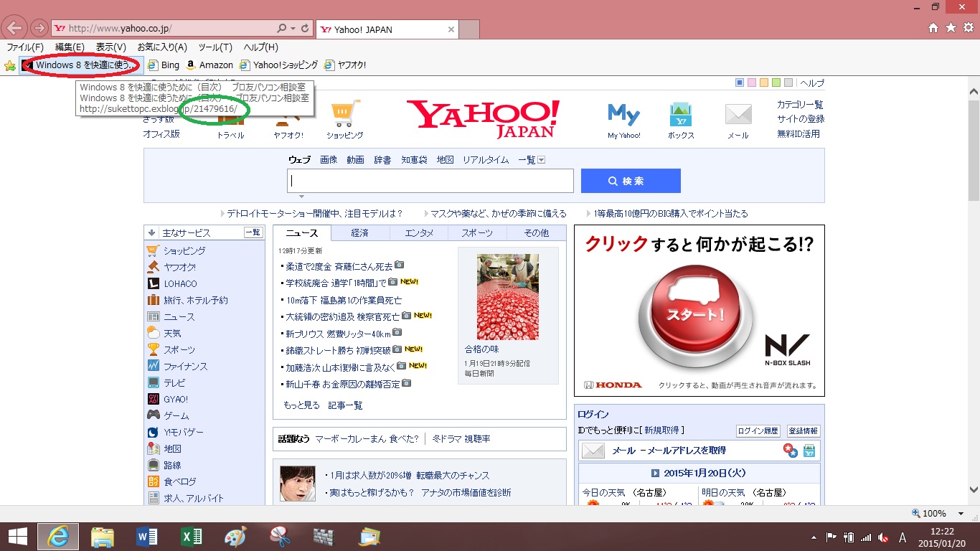980x551 pixels.
Task: Click inside the Yahoo search input field
Action: 430,181
